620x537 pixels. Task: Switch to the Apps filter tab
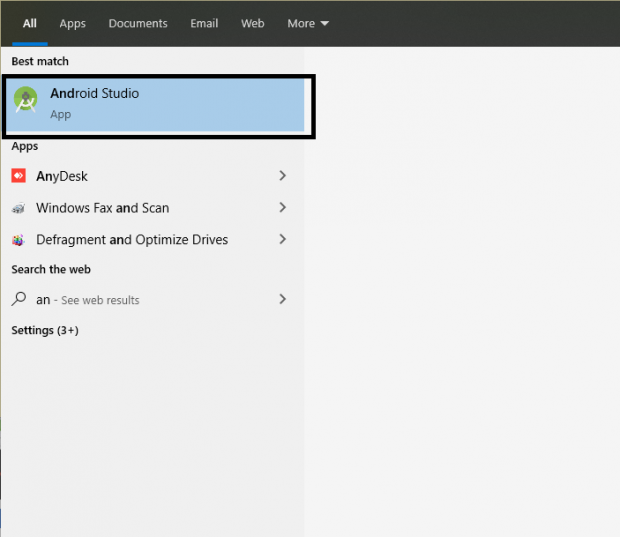click(x=73, y=23)
